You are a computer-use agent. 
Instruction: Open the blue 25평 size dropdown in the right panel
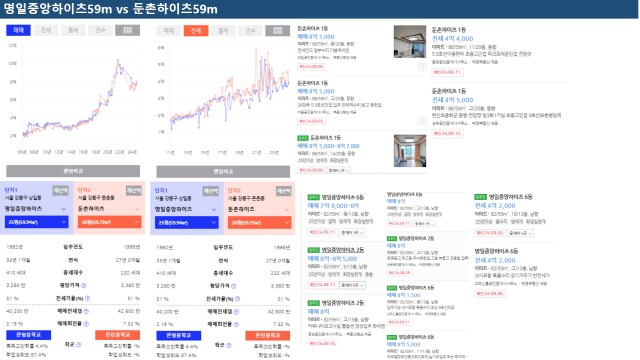coord(187,222)
